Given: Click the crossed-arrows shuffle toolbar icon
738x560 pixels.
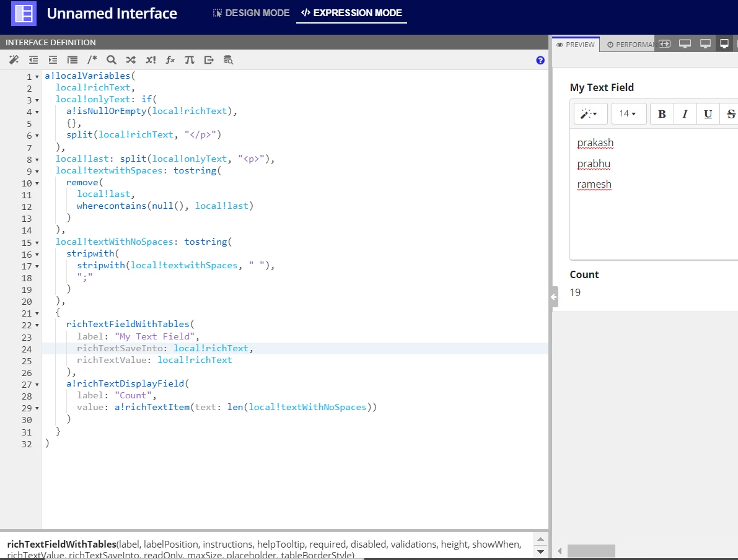Looking at the screenshot, I should (x=131, y=59).
